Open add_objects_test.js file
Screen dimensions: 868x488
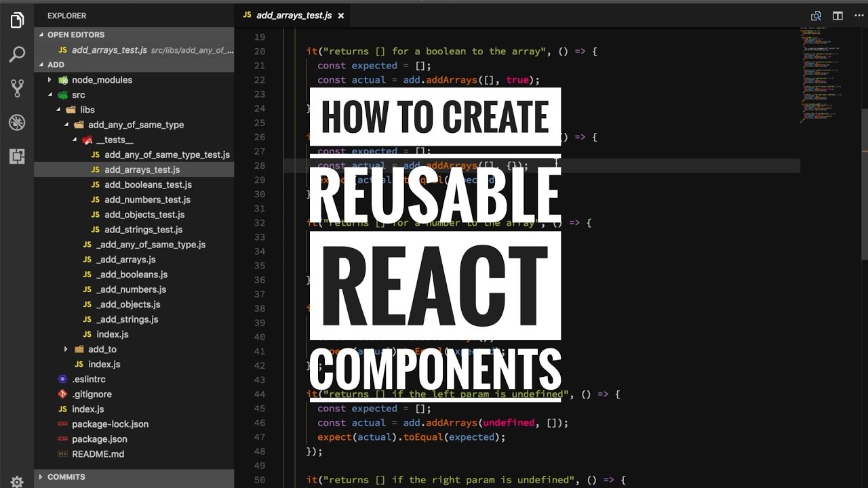[x=134, y=214]
